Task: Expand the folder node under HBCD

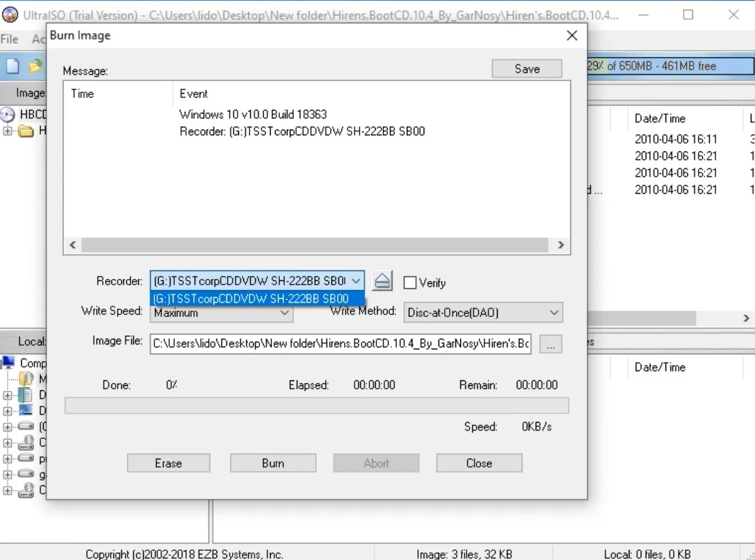Action: click(x=7, y=131)
